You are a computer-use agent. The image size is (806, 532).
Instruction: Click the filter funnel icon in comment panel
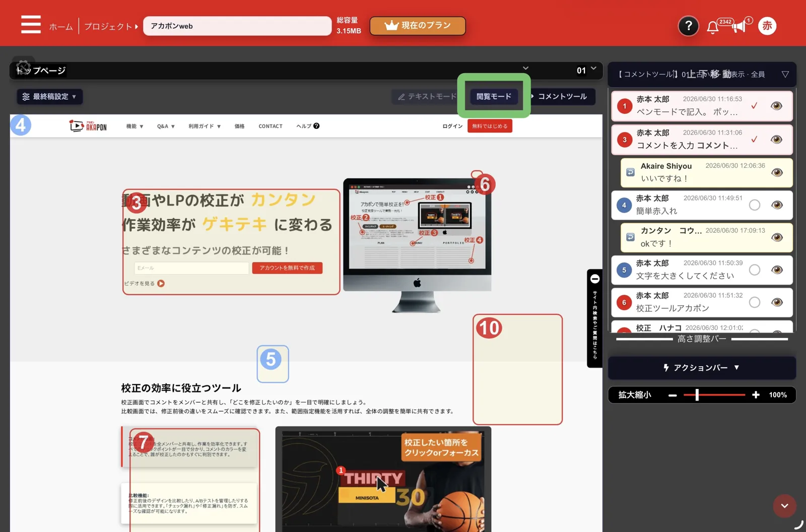[785, 75]
